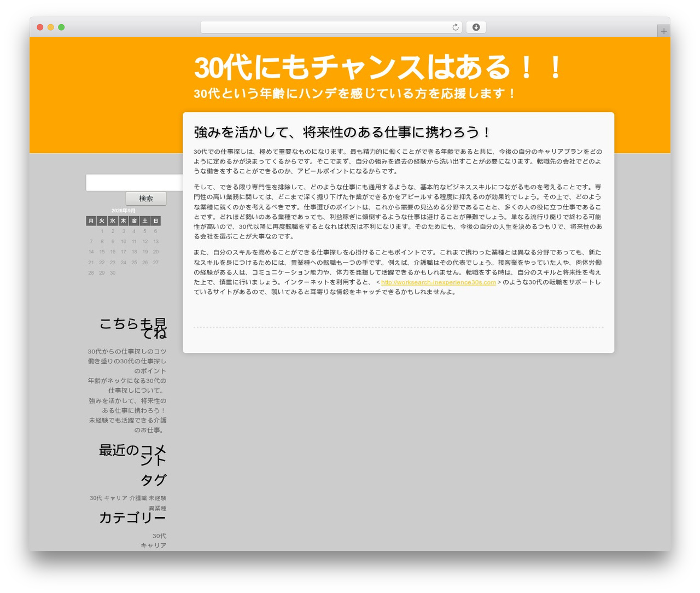This screenshot has height=593, width=700.
Task: Close the browser window with red button
Action: [x=40, y=27]
